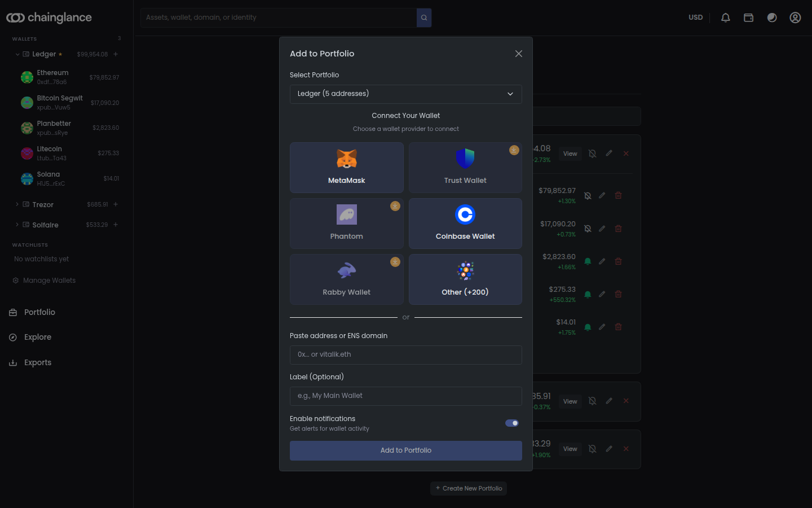812x508 pixels.
Task: Delete the $79,852.97 address row
Action: point(618,195)
